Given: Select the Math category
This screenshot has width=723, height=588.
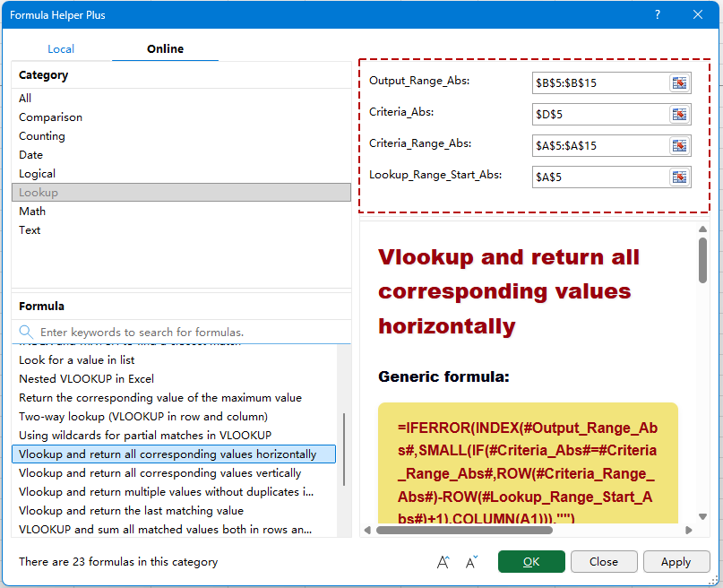Looking at the screenshot, I should [181, 212].
